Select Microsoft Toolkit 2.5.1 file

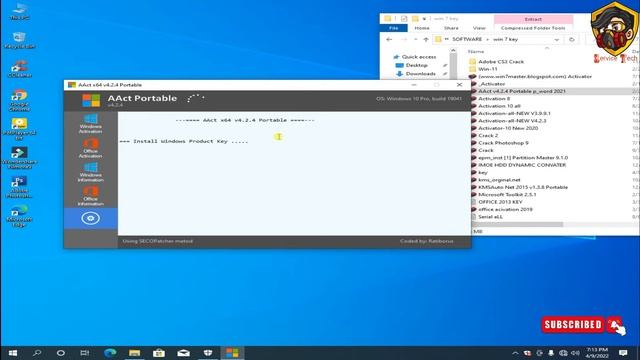507,194
